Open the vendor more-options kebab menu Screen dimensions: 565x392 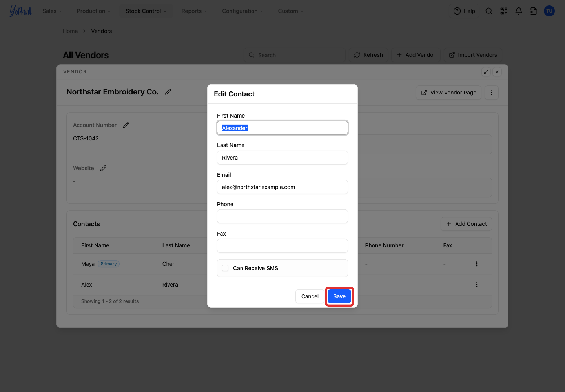[492, 93]
